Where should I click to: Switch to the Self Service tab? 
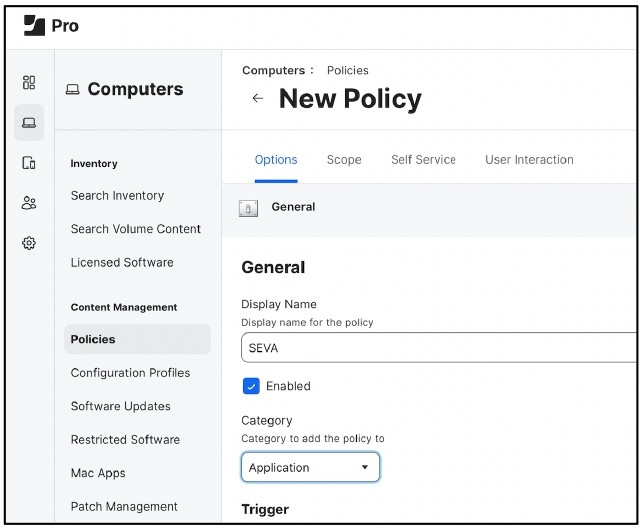pyautogui.click(x=423, y=159)
